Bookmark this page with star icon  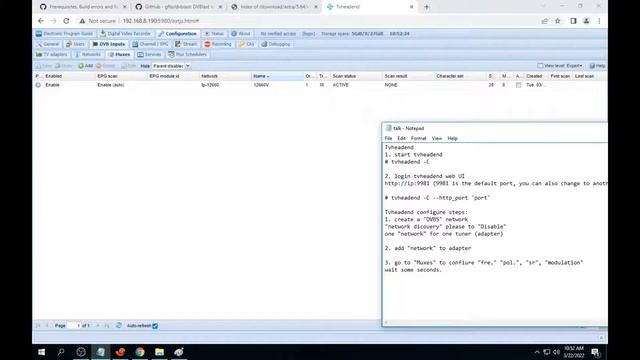[x=558, y=21]
